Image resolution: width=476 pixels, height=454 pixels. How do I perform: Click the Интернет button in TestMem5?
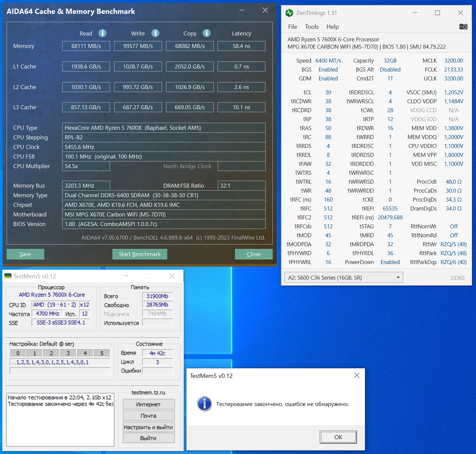pyautogui.click(x=149, y=404)
